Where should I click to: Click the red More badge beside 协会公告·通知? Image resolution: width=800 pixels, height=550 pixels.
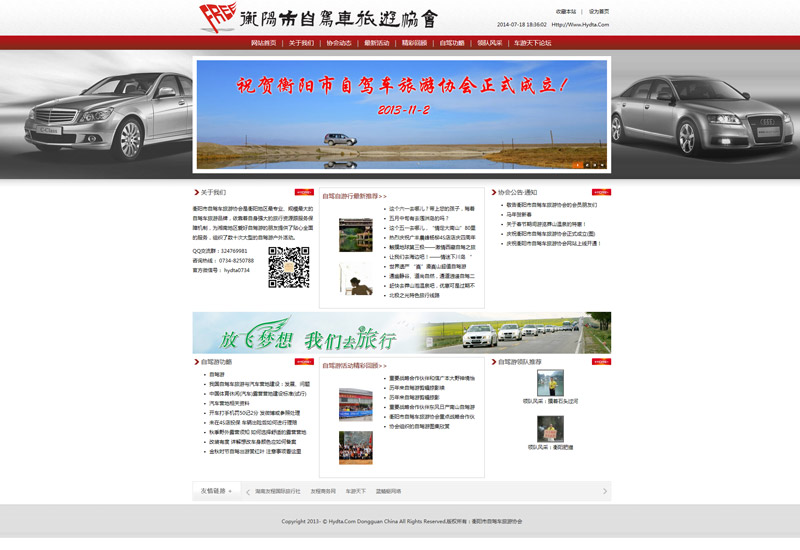tap(601, 192)
